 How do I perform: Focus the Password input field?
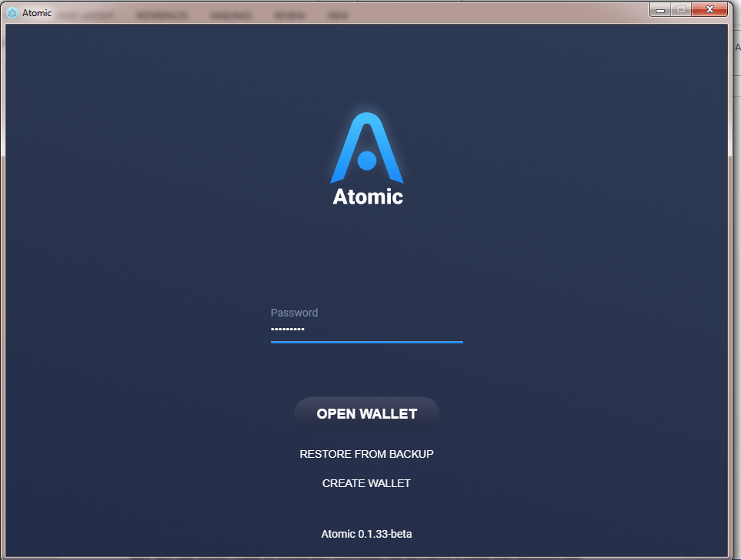point(367,330)
